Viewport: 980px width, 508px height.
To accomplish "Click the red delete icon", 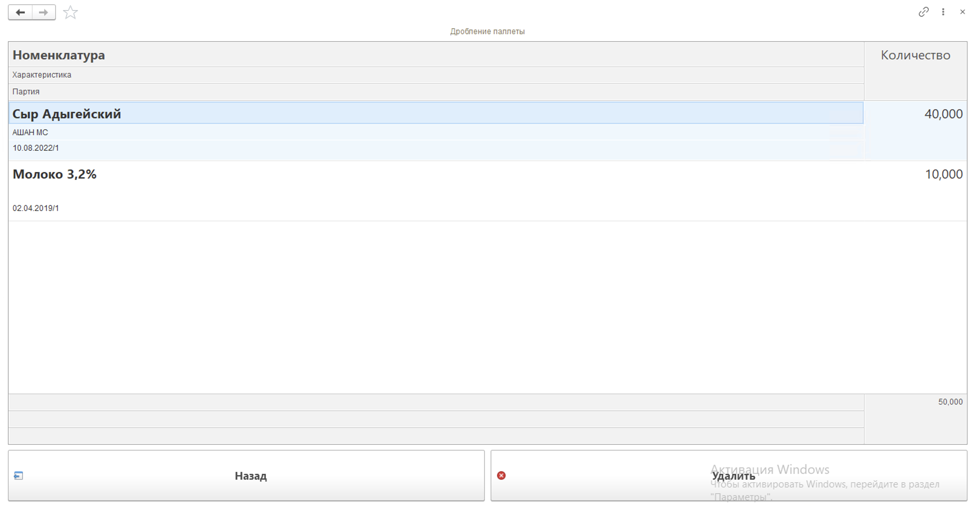I will tap(501, 475).
